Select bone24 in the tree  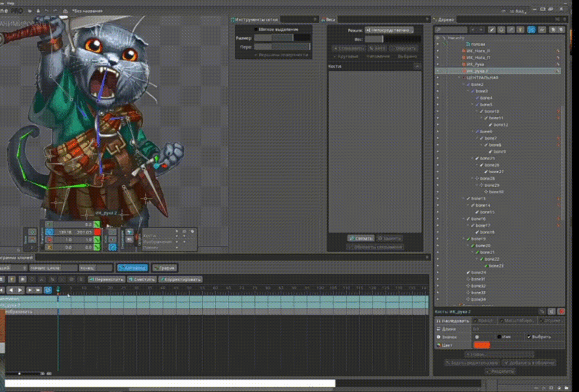[x=479, y=272]
